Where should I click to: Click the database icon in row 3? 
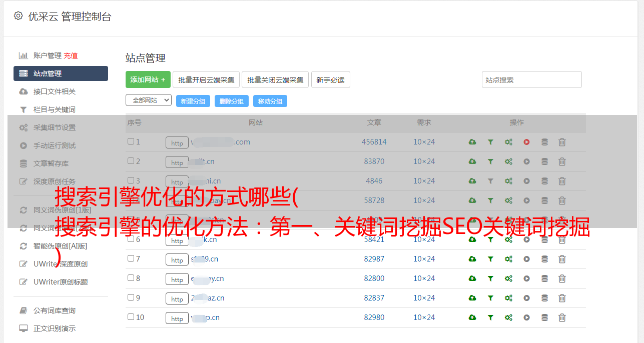click(544, 181)
